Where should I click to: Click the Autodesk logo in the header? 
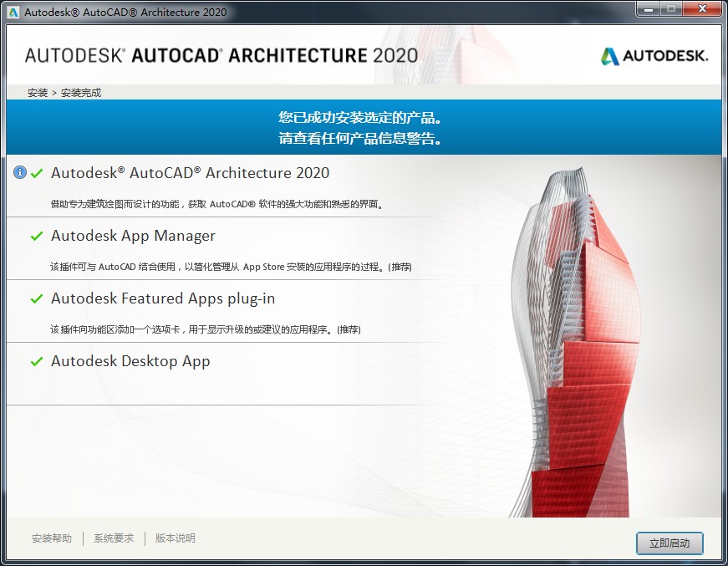click(654, 56)
